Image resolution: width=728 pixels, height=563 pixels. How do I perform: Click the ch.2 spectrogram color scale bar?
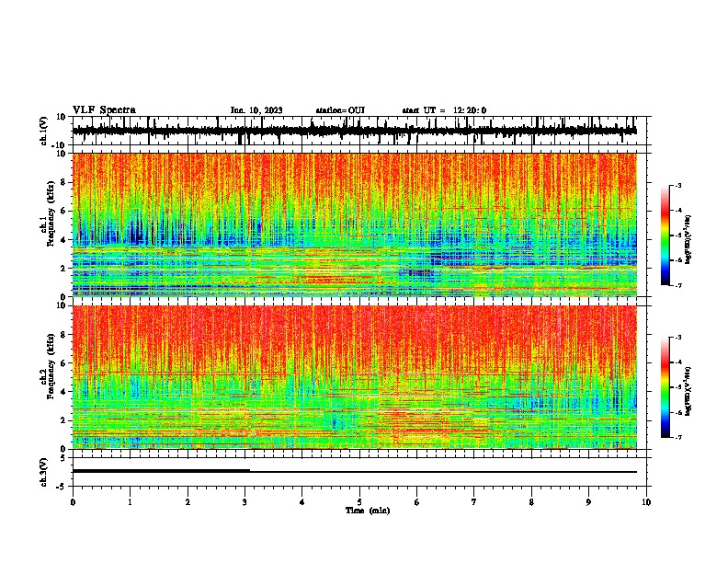[665, 387]
